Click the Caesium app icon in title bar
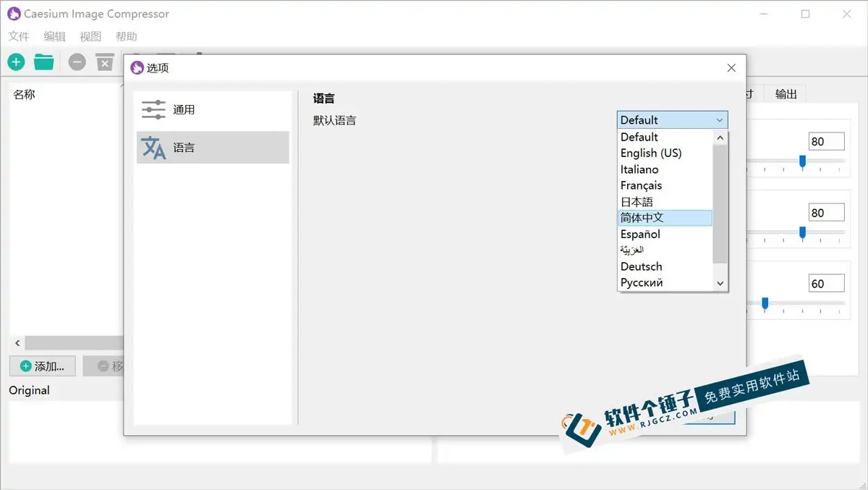Screen dimensions: 868x490 pos(14,14)
